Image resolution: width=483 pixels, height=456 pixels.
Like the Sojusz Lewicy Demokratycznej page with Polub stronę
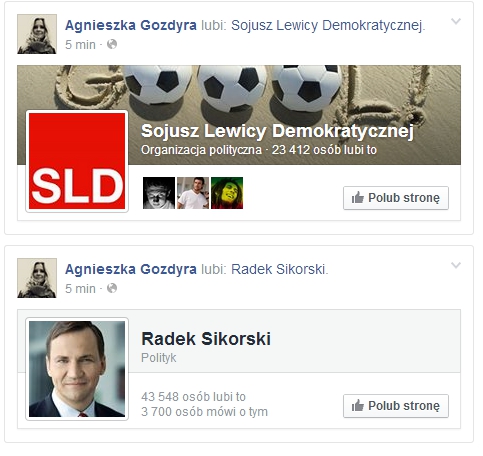tap(396, 198)
